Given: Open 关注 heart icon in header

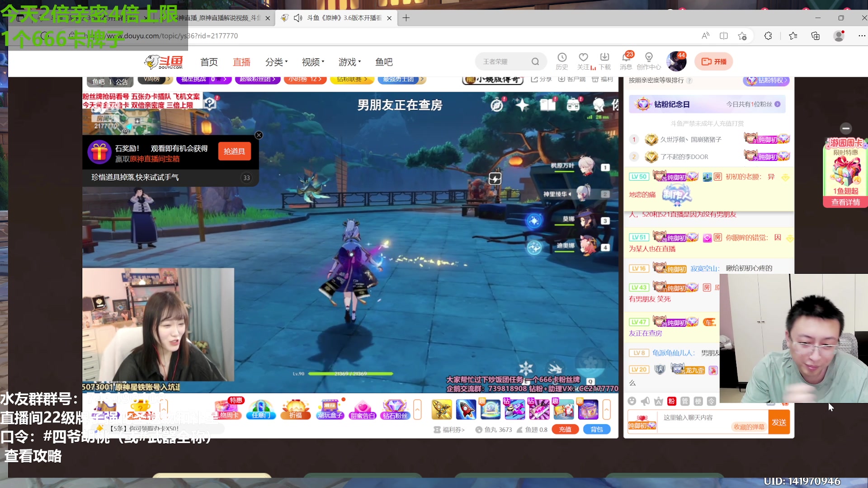Looking at the screenshot, I should [584, 61].
